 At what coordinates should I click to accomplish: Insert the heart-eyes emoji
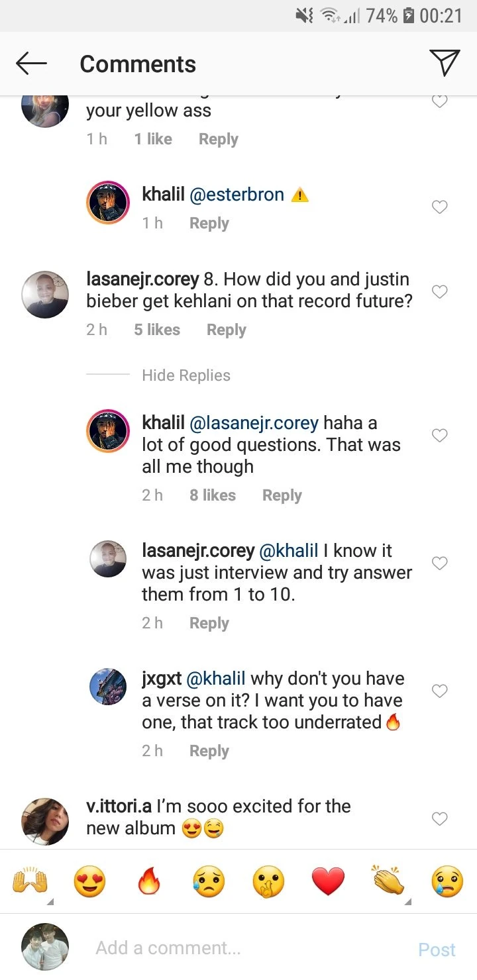pos(89,882)
